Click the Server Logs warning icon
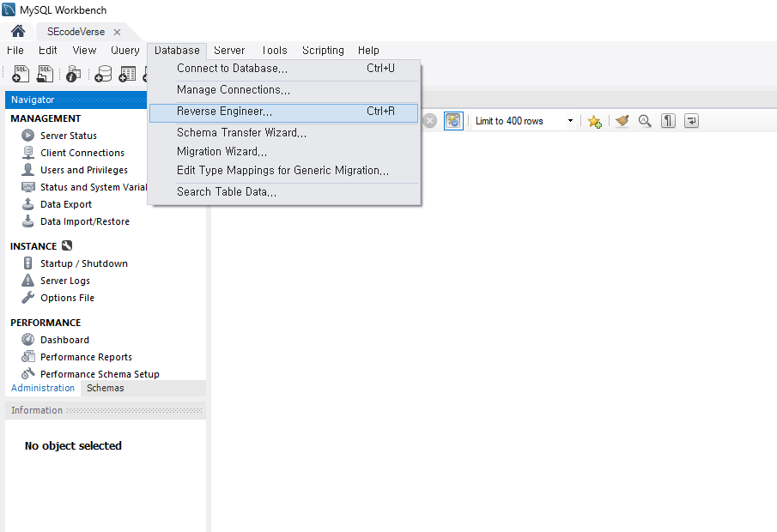The height and width of the screenshot is (532, 777). (27, 281)
